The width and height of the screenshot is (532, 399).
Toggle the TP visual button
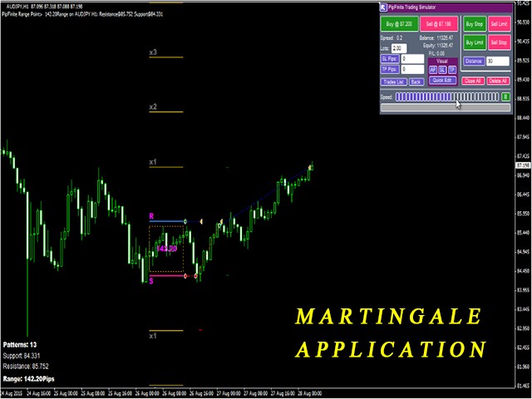tap(452, 70)
